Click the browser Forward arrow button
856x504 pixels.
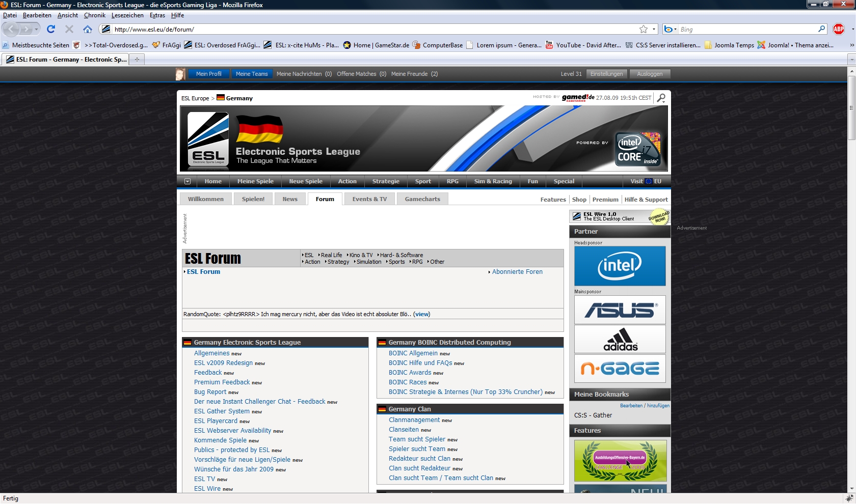coord(26,29)
